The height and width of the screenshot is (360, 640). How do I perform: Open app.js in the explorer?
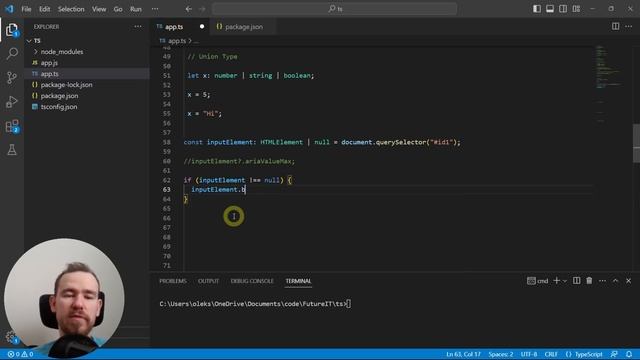49,63
